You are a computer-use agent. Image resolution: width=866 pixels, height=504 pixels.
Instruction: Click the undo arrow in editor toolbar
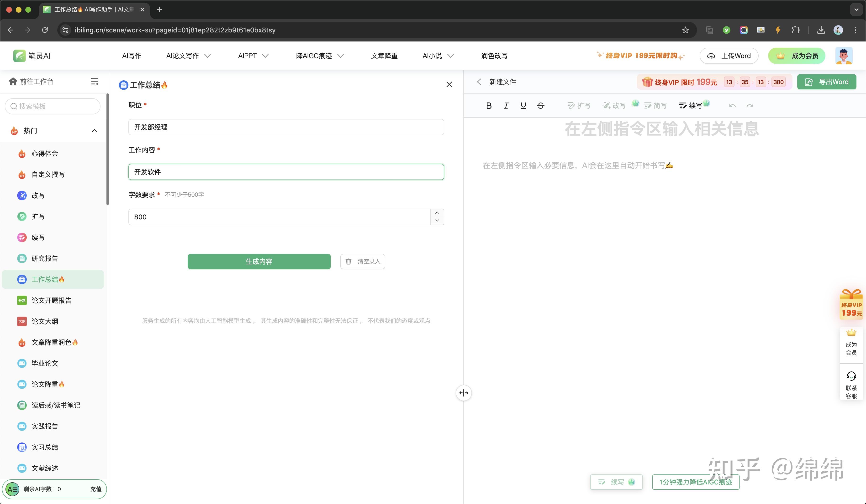(x=732, y=106)
